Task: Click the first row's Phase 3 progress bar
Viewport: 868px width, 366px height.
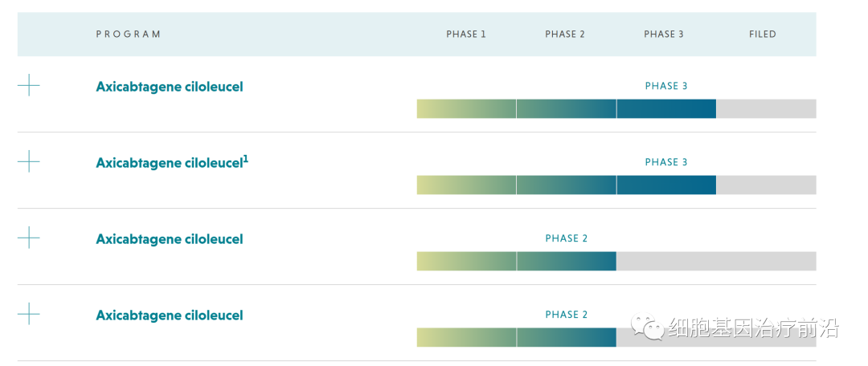Action: click(566, 109)
